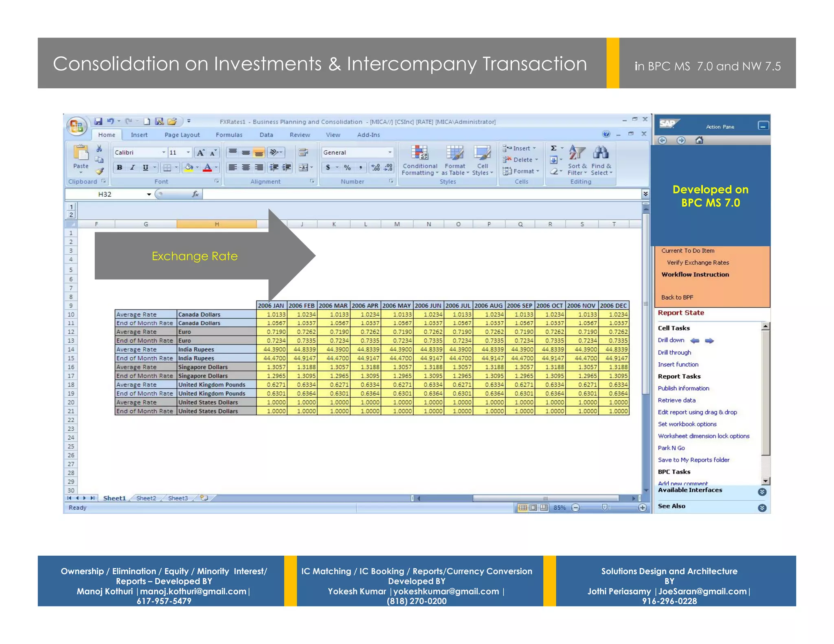Go forward in the SAP Action Pane
This screenshot has height=644, width=834.
click(x=681, y=140)
